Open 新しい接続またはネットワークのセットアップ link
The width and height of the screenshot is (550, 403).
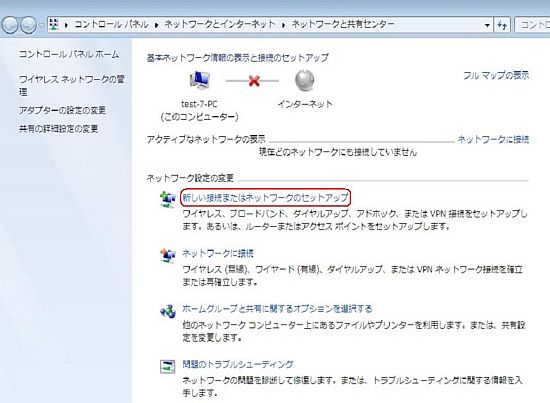[x=265, y=198]
